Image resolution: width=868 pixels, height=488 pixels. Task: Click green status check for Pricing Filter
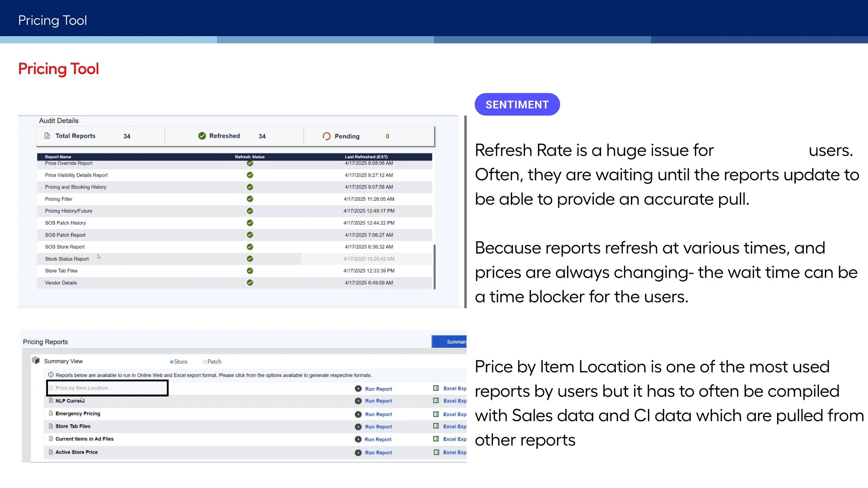click(x=250, y=199)
